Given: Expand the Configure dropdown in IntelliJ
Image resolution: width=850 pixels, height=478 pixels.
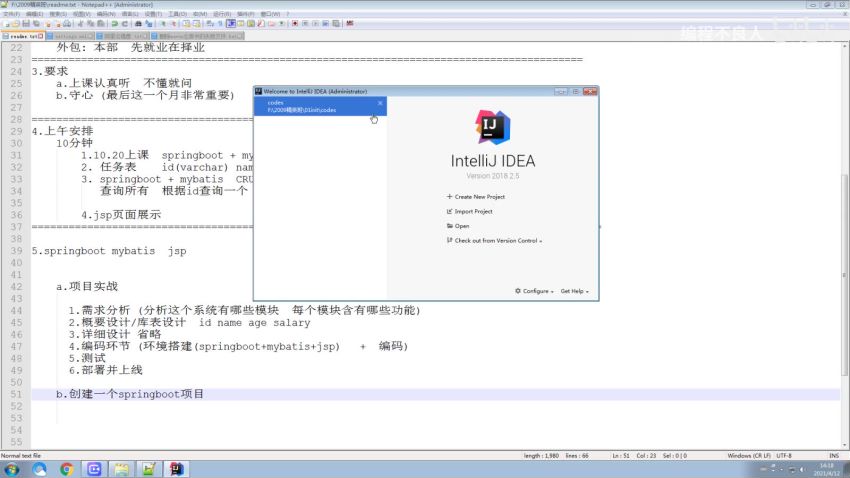Looking at the screenshot, I should [x=535, y=291].
